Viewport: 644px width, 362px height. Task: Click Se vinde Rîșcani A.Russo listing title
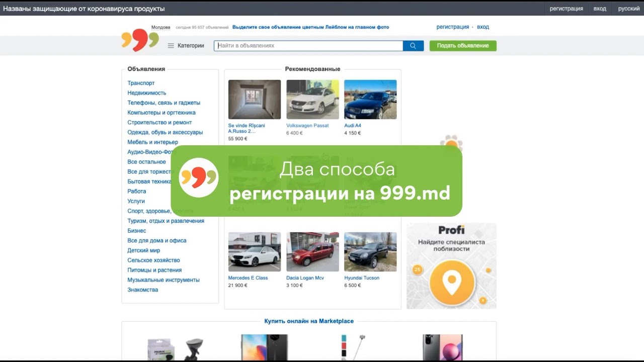click(247, 128)
